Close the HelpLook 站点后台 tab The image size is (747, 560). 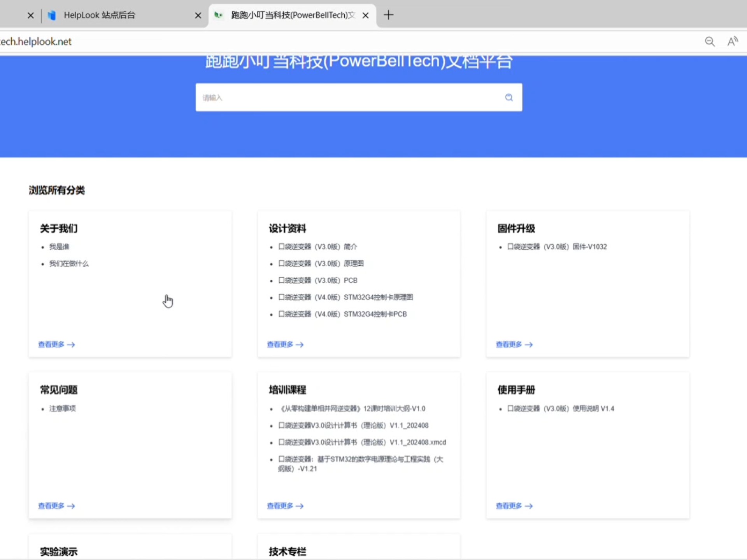click(x=198, y=16)
